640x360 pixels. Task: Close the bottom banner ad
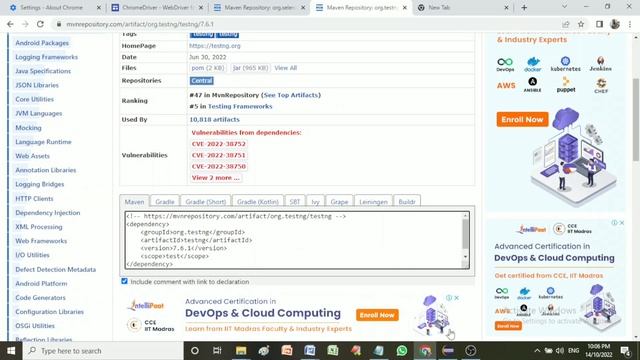[x=457, y=298]
